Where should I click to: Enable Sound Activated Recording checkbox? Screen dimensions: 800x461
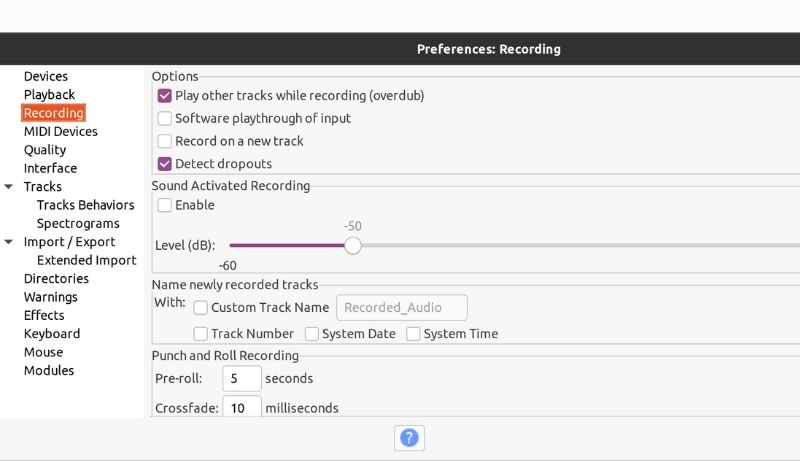[x=165, y=205]
